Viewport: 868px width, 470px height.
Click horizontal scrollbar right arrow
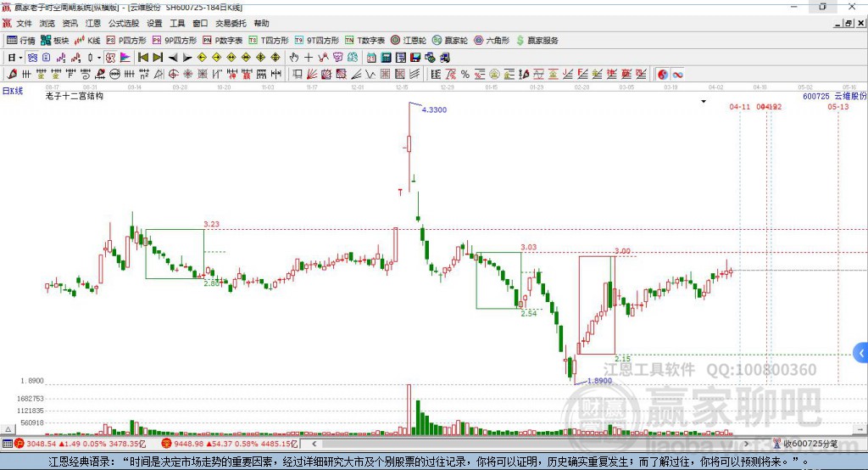tap(746, 444)
